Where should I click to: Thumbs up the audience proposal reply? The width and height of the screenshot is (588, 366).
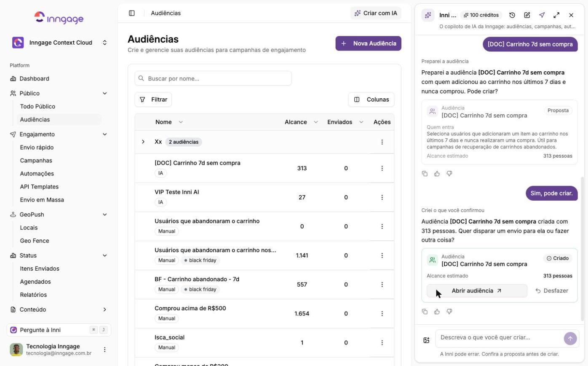coord(437,174)
